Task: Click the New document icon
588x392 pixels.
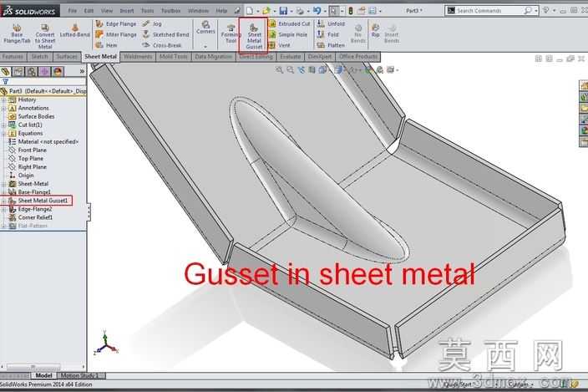Action: (250, 11)
